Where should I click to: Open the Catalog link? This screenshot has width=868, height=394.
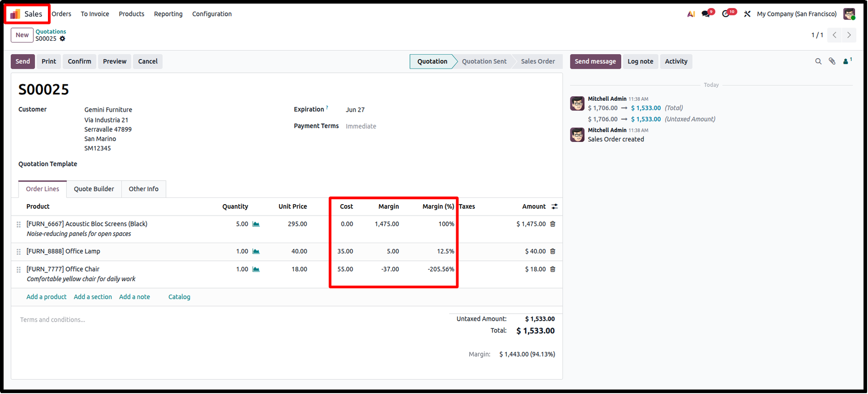tap(179, 297)
